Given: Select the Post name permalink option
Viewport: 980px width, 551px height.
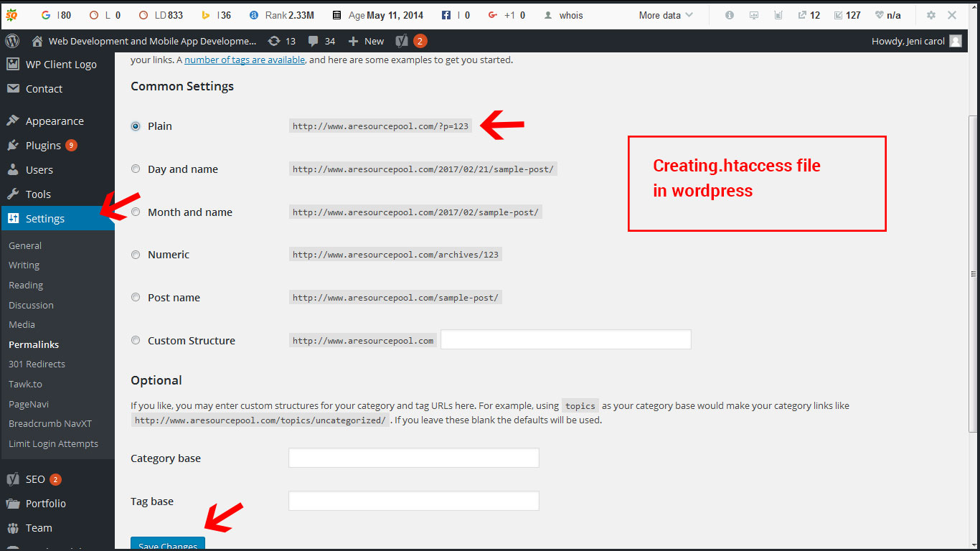Looking at the screenshot, I should pos(136,297).
